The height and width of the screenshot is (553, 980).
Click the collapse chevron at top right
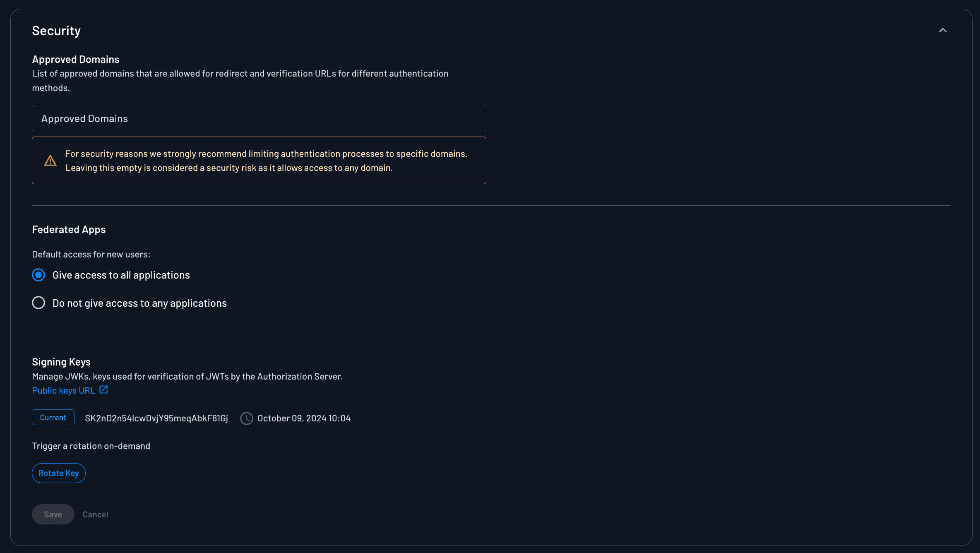pos(943,30)
